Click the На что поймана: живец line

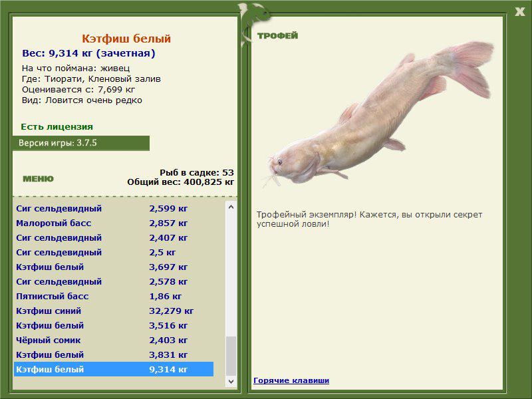(x=76, y=68)
